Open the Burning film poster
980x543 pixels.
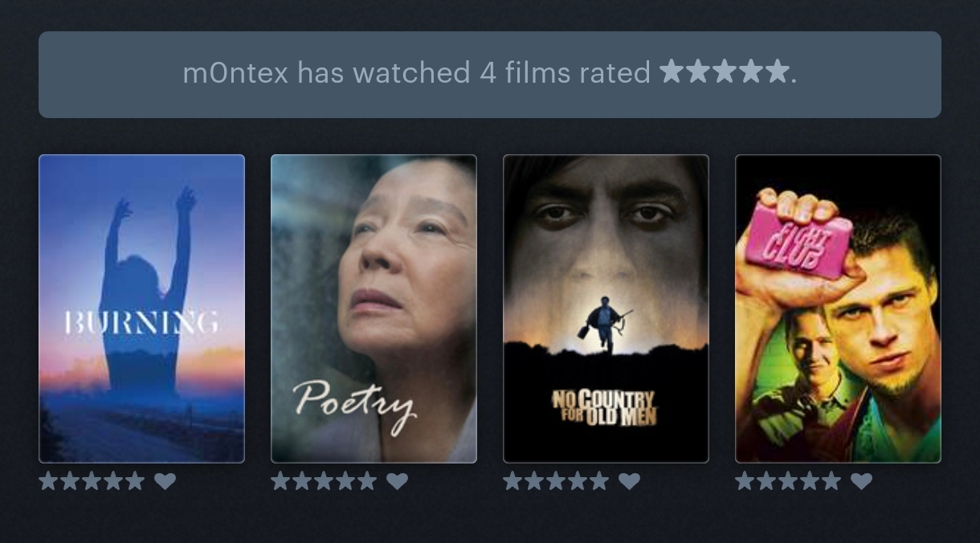pos(141,308)
